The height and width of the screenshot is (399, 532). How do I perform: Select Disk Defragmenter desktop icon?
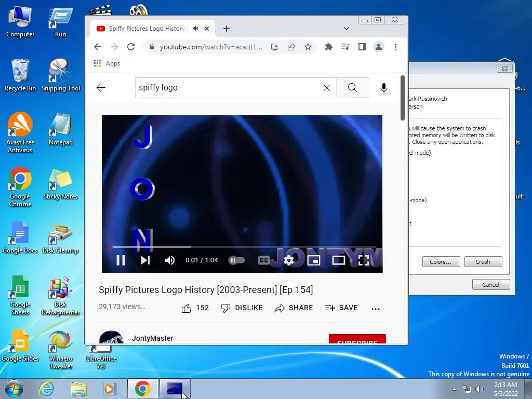point(61,296)
